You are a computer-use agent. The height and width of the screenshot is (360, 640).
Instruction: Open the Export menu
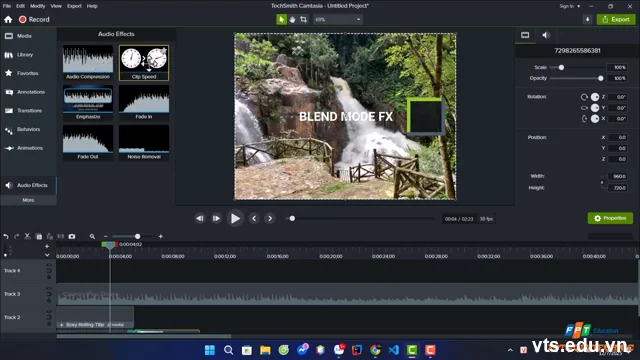click(x=74, y=6)
